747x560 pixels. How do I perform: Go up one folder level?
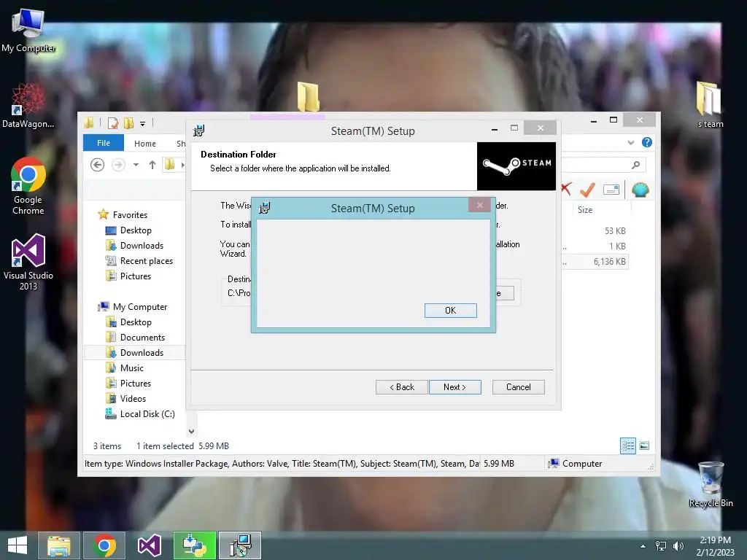[152, 165]
